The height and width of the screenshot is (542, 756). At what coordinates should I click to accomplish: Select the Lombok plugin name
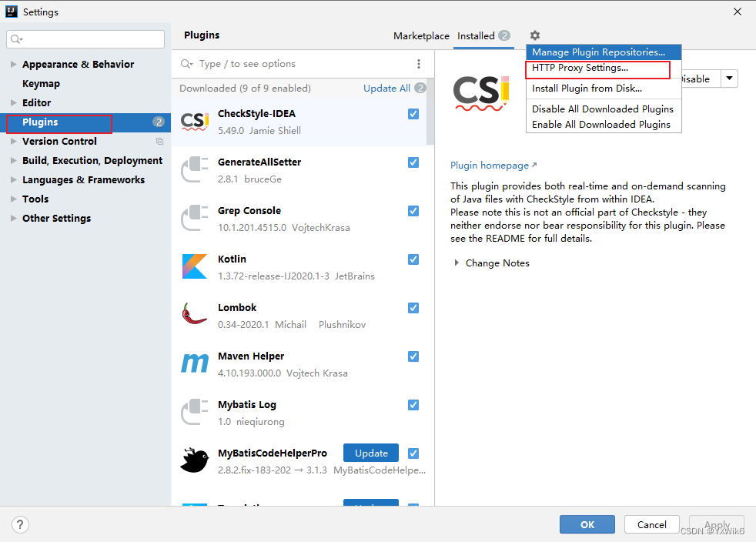[x=237, y=307]
